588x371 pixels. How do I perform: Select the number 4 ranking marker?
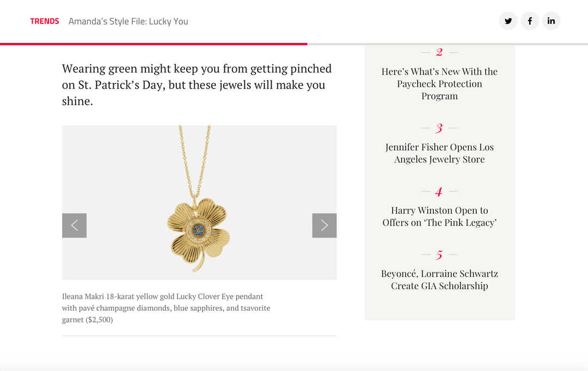[439, 191]
